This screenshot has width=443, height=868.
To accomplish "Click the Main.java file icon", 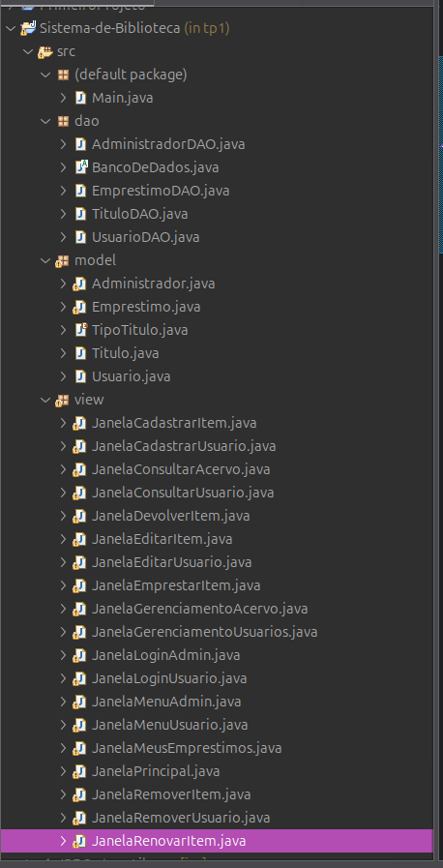I will pos(80,98).
